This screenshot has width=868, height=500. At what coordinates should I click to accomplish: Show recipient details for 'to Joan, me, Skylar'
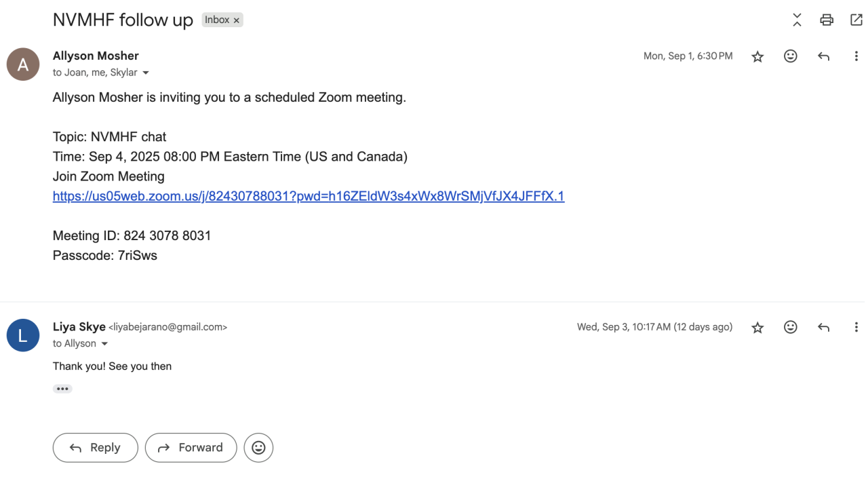tap(146, 73)
